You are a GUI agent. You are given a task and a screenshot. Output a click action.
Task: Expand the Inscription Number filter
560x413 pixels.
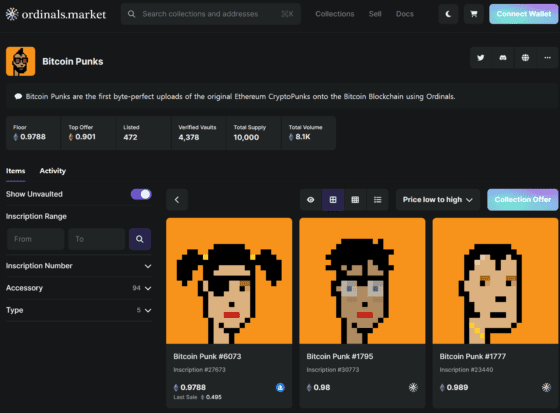tap(79, 266)
